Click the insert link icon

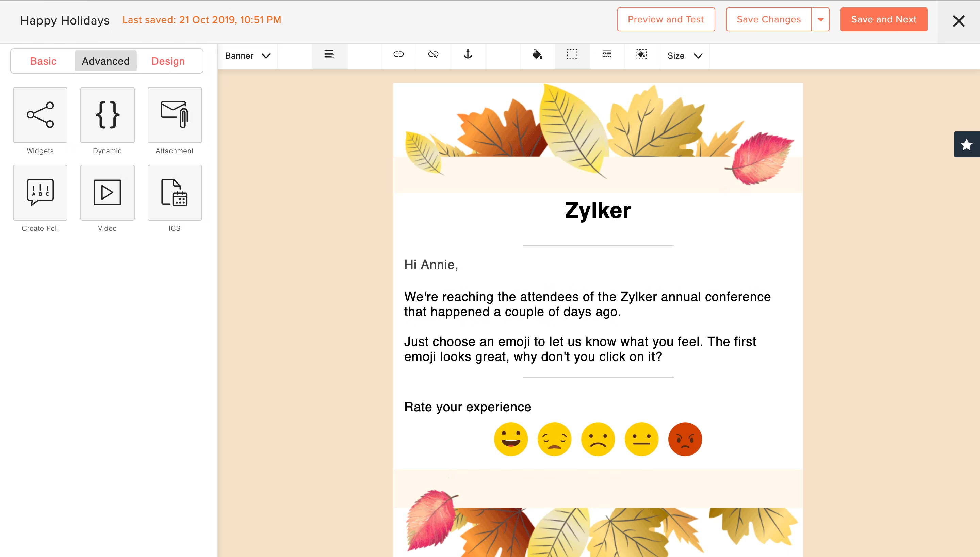point(398,55)
